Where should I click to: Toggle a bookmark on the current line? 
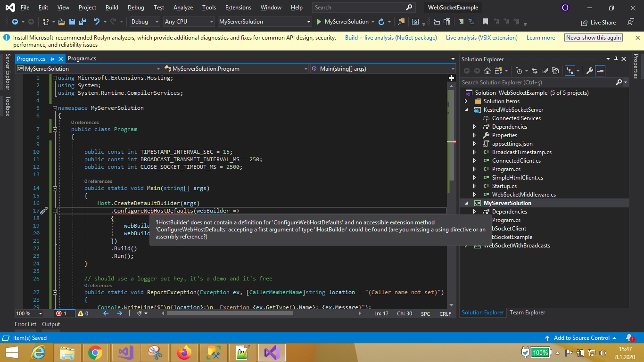coord(486,21)
